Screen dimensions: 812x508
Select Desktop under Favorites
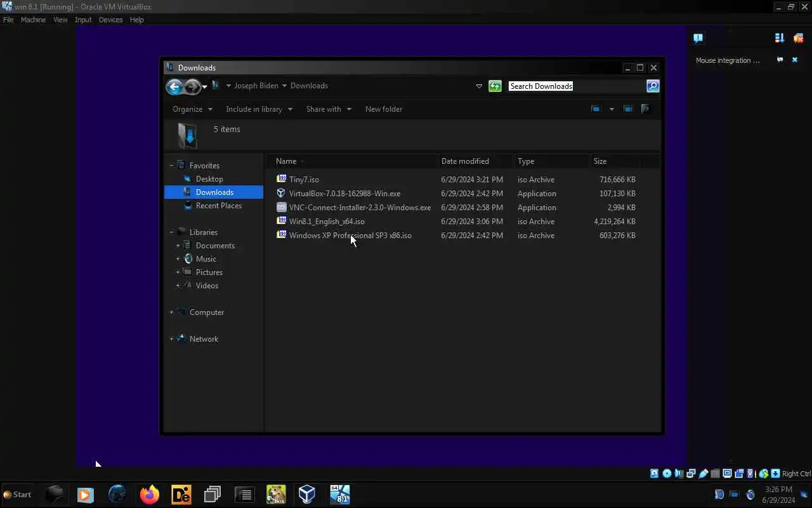coord(209,179)
